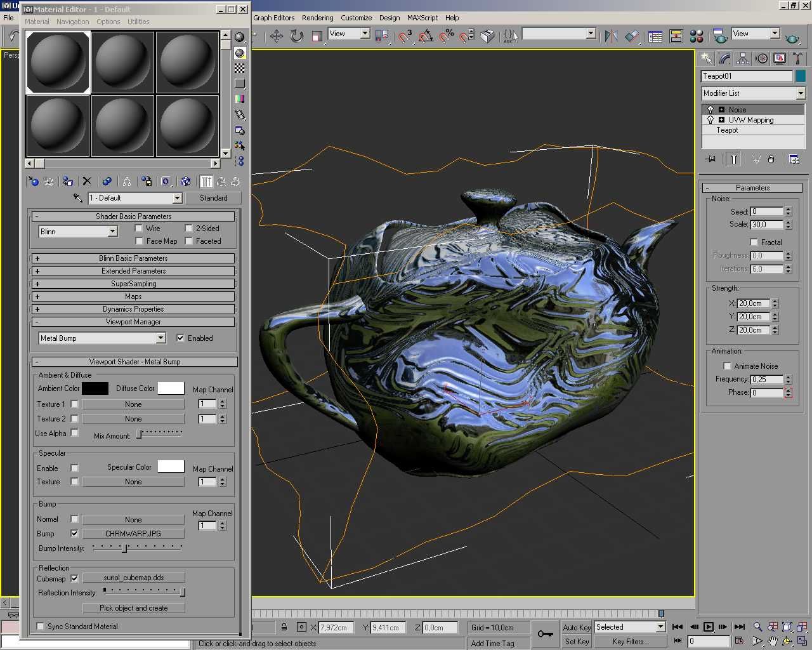Viewport: 812px width, 650px height.
Task: Enable the Fractal noise checkbox
Action: pos(754,242)
